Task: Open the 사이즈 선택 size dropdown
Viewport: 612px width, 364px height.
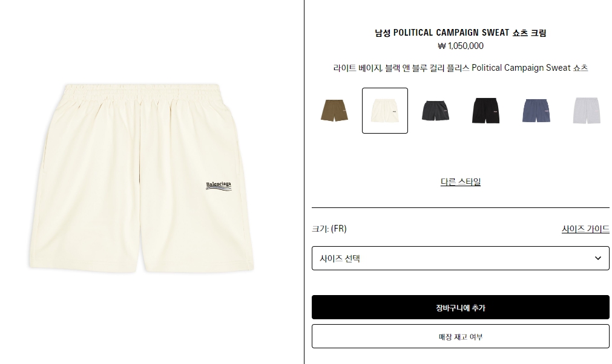Action: pos(461,258)
